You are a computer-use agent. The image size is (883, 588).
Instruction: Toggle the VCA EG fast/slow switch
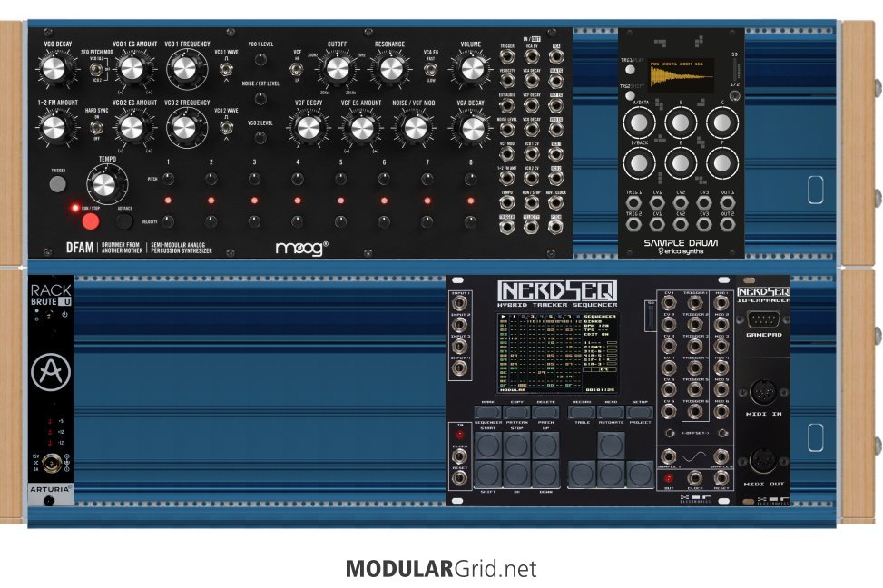(x=431, y=69)
